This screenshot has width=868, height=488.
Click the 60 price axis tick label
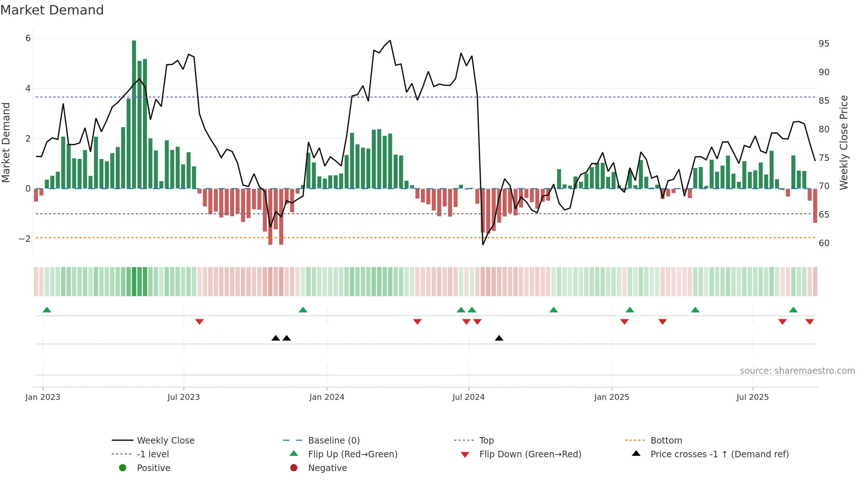(x=824, y=243)
